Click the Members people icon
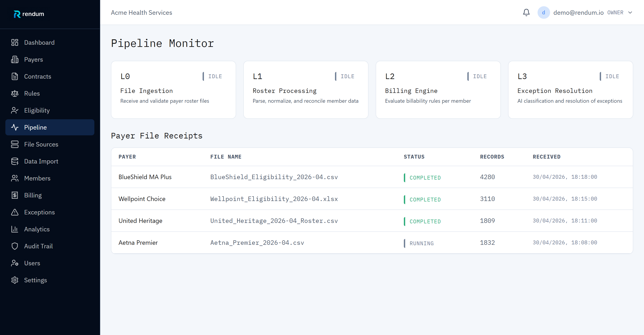Screen dimensions: 644x335 [15, 178]
